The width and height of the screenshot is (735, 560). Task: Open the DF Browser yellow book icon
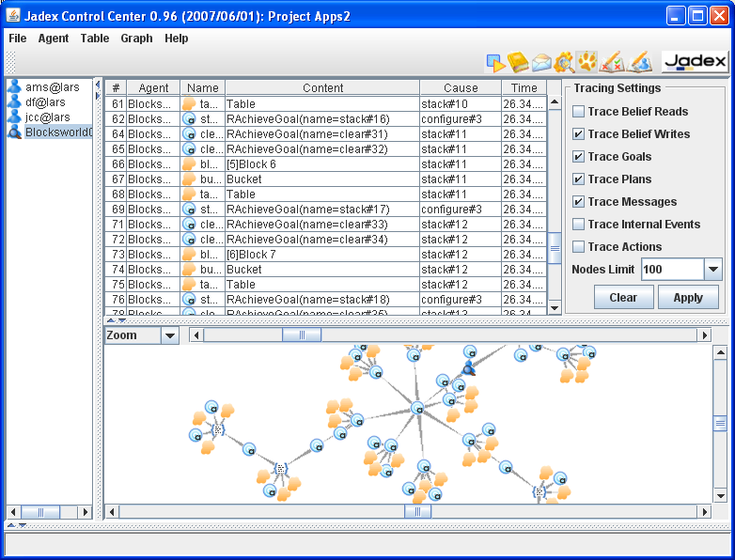[x=518, y=62]
